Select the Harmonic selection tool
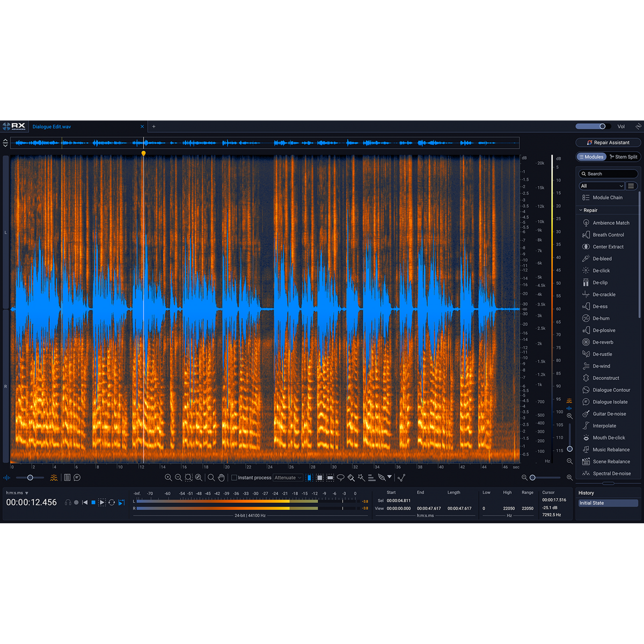 tap(371, 478)
